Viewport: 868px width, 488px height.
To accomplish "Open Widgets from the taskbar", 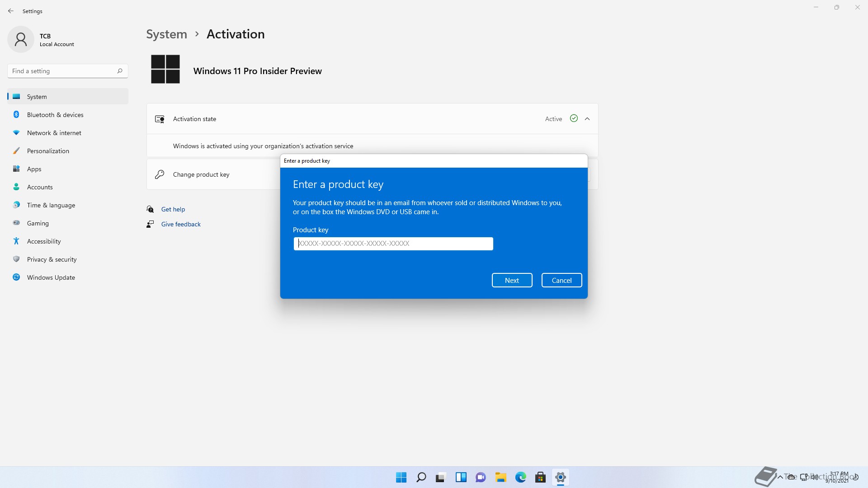I will [461, 477].
